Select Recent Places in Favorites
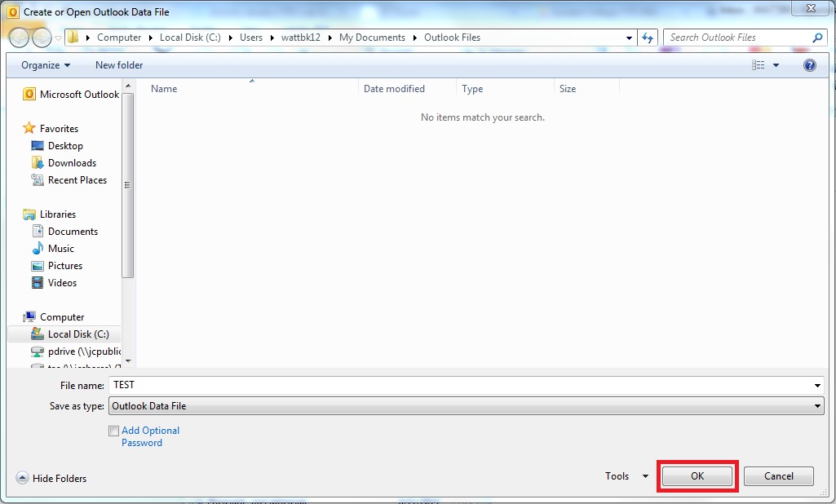 point(77,179)
